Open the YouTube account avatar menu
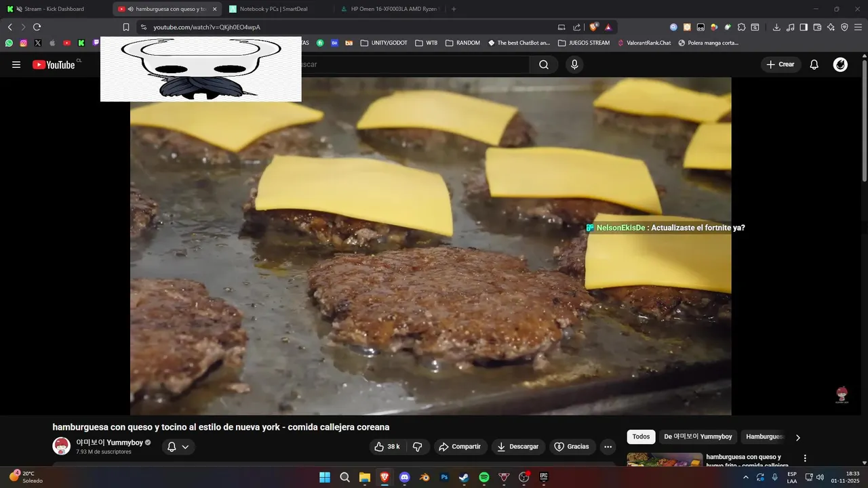This screenshot has width=868, height=488. pos(840,64)
